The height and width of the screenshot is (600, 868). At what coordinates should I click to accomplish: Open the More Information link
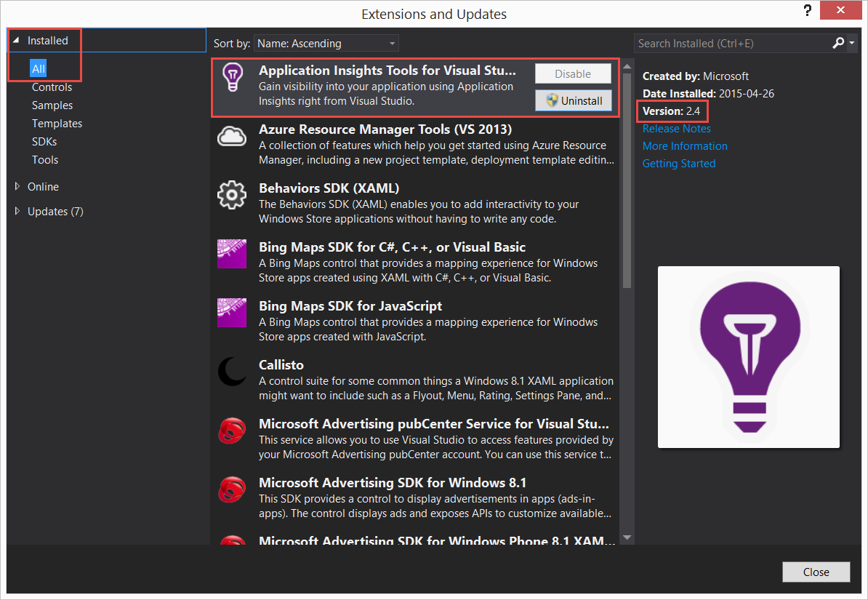[685, 146]
